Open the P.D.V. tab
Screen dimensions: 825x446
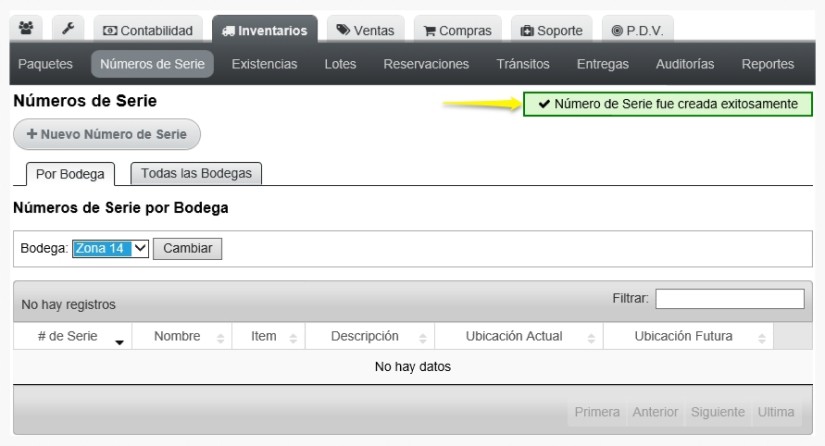(637, 30)
